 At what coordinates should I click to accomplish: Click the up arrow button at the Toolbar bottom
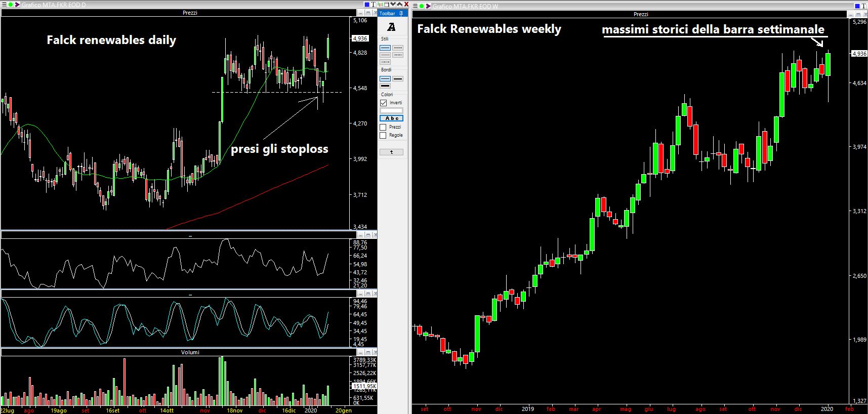[392, 152]
